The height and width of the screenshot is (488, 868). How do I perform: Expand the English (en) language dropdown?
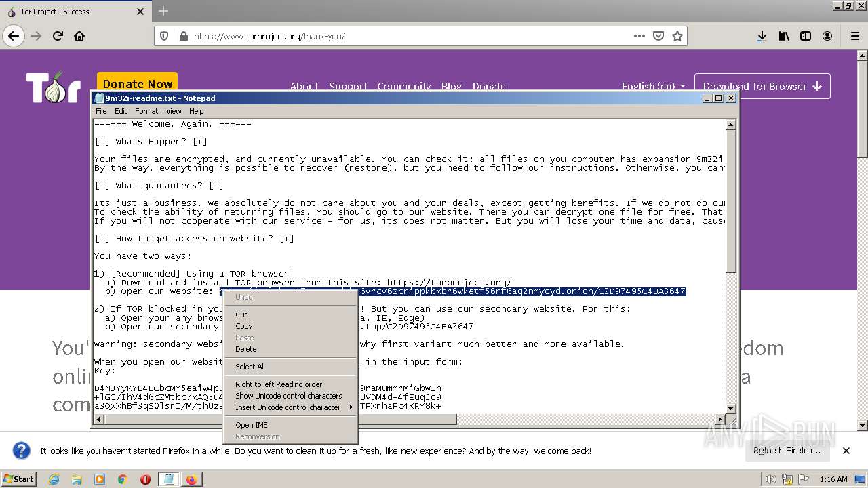(x=653, y=86)
